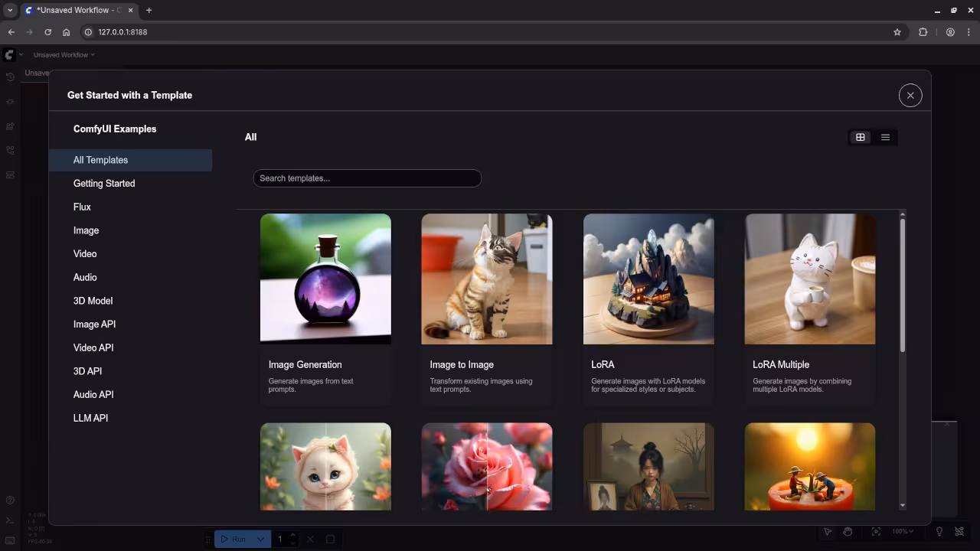Toggle the lightbulb focus mode icon
Image resolution: width=980 pixels, height=551 pixels.
coord(939,531)
